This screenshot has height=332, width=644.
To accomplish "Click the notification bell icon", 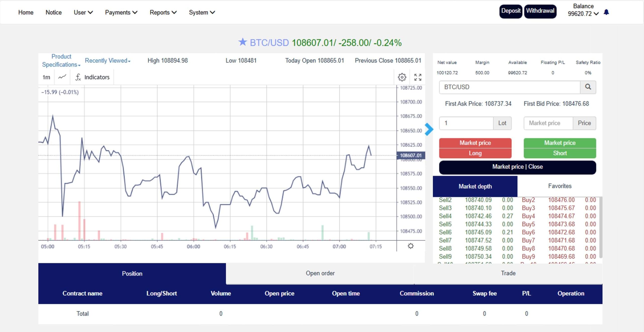I will 606,12.
